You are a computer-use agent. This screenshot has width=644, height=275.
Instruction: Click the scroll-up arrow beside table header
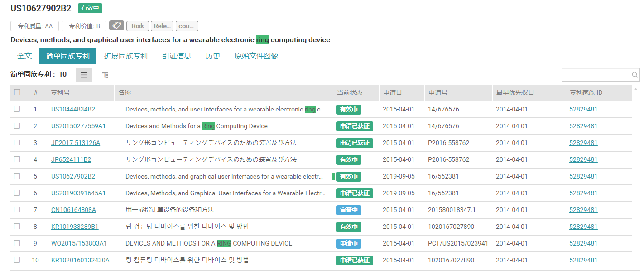tap(636, 89)
